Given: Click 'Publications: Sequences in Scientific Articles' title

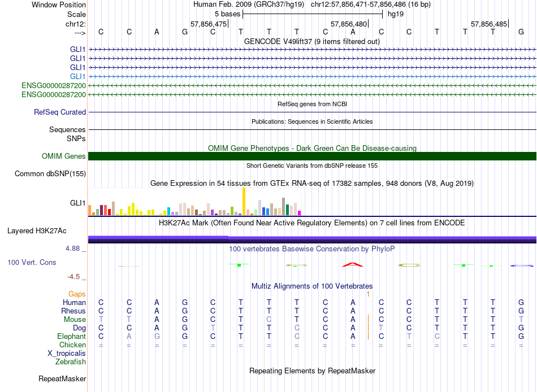Looking at the screenshot, I should (x=312, y=121).
